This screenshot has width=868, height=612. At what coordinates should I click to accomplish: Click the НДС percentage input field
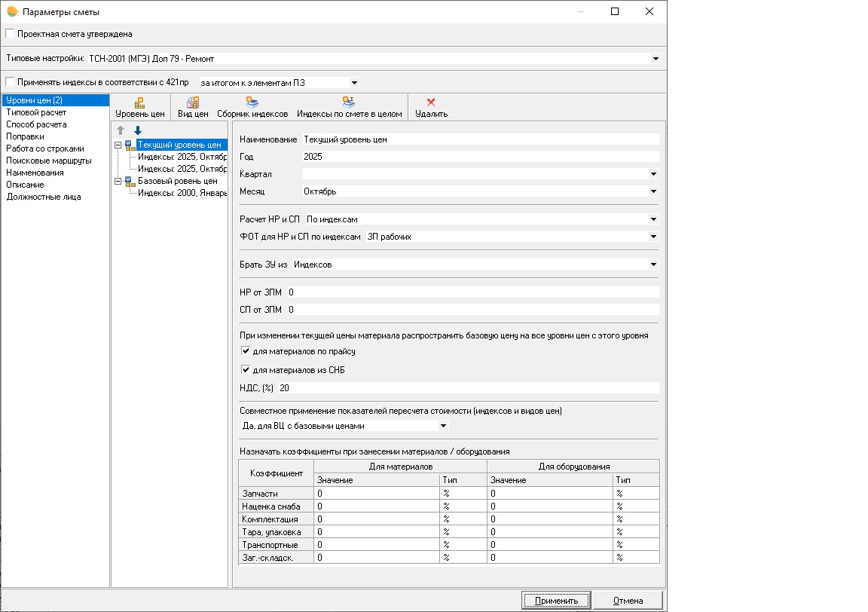tap(467, 388)
